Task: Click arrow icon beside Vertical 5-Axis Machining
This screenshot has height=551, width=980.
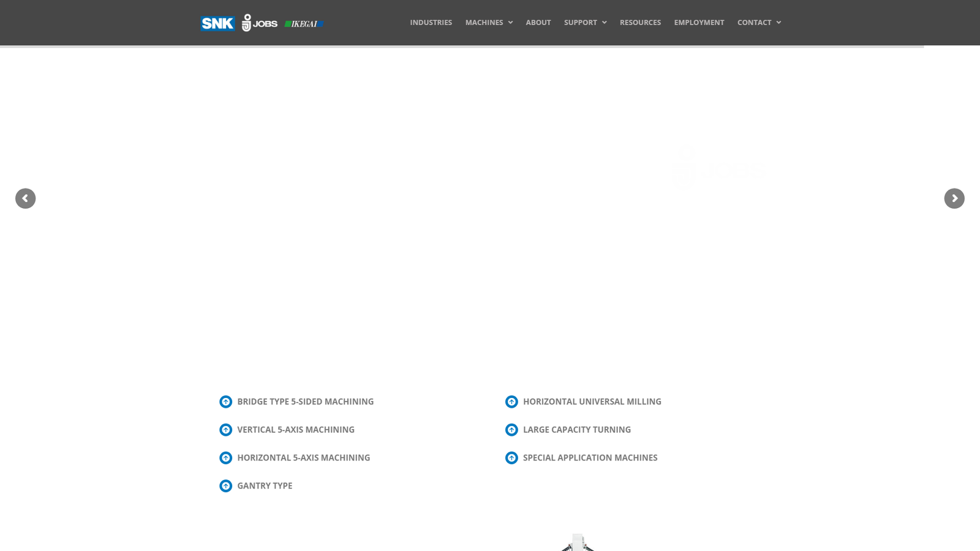Action: click(226, 430)
